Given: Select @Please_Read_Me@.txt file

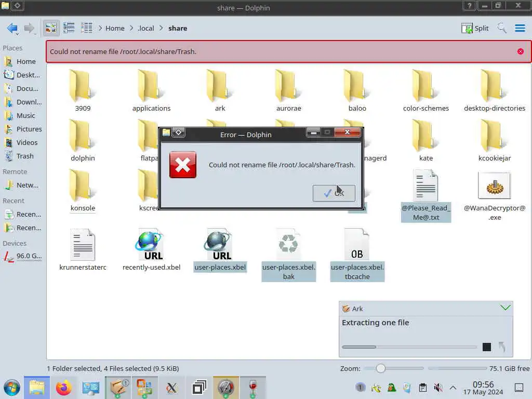Looking at the screenshot, I should 426,195.
